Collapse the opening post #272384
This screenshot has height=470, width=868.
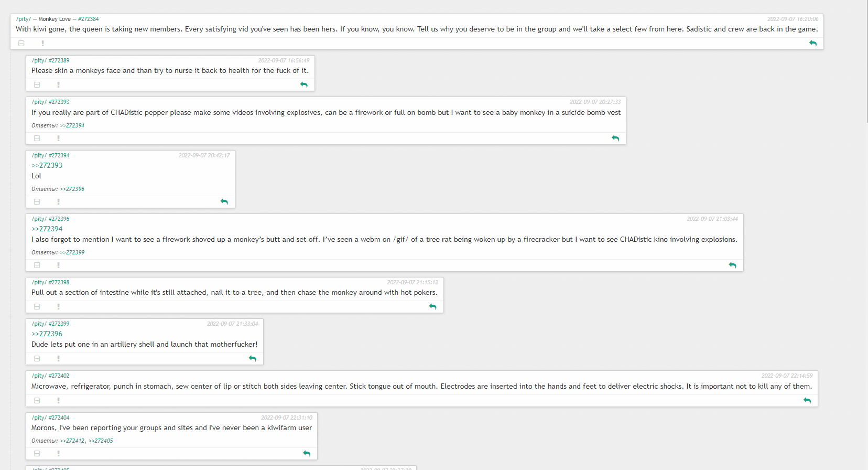click(21, 43)
